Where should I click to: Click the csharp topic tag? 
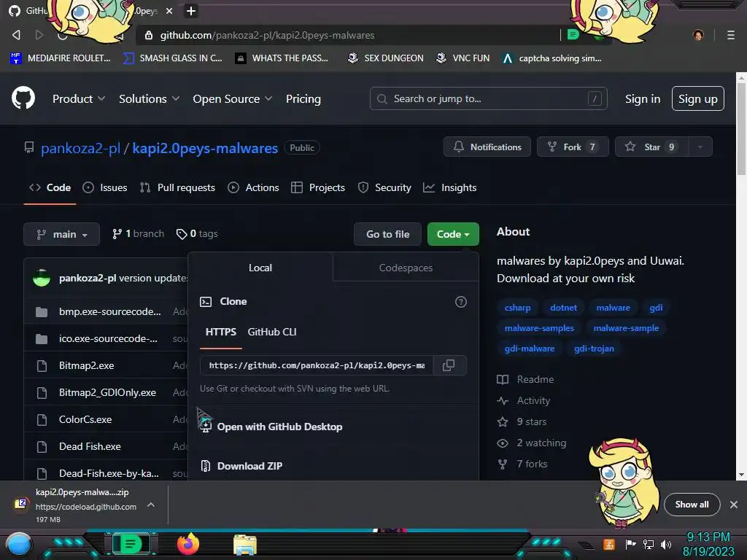coord(517,308)
